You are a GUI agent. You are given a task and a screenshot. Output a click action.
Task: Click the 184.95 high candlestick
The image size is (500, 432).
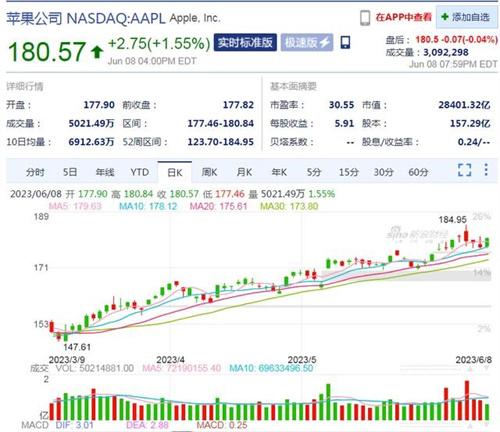466,235
